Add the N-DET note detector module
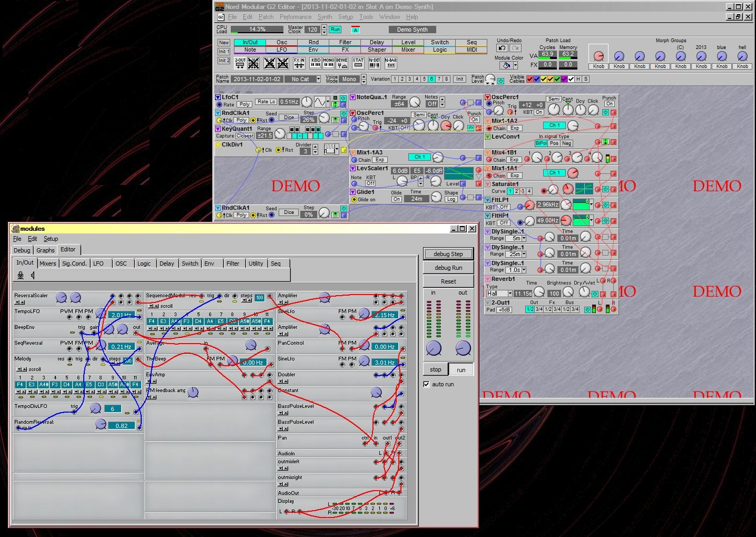The image size is (756, 537). point(375,63)
